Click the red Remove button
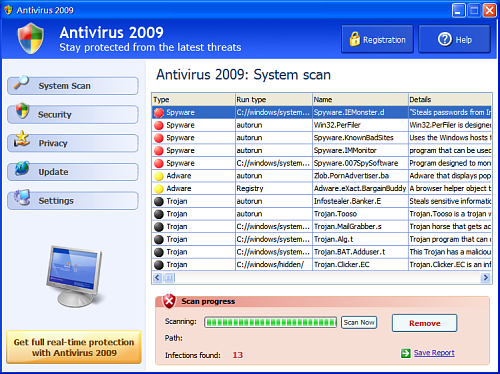Viewport: 500px width, 374px height. coord(424,323)
